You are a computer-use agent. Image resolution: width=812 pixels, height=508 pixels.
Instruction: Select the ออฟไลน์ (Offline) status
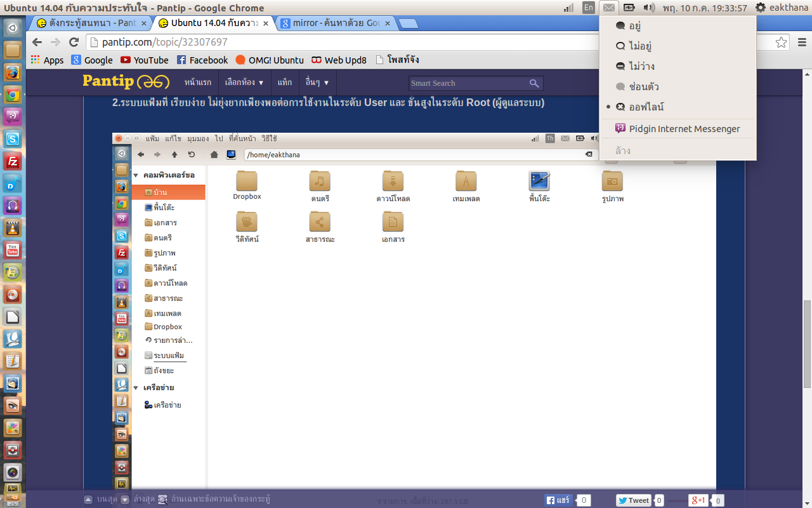(678, 107)
